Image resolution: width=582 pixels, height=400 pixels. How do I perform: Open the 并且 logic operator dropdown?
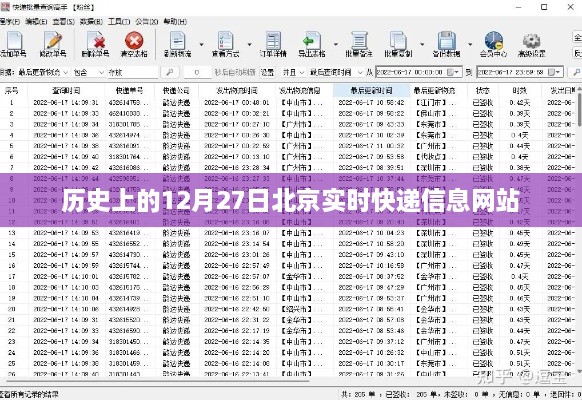tap(293, 72)
